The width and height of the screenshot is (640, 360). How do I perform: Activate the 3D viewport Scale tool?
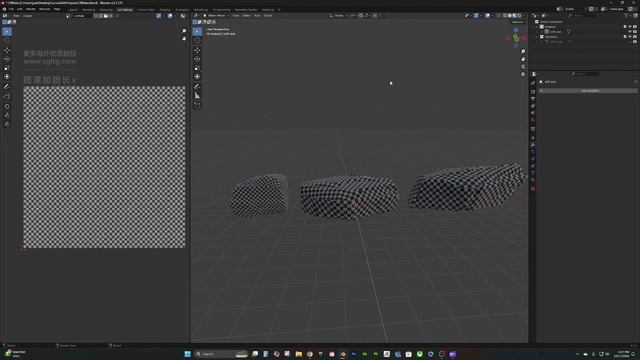coord(197,68)
